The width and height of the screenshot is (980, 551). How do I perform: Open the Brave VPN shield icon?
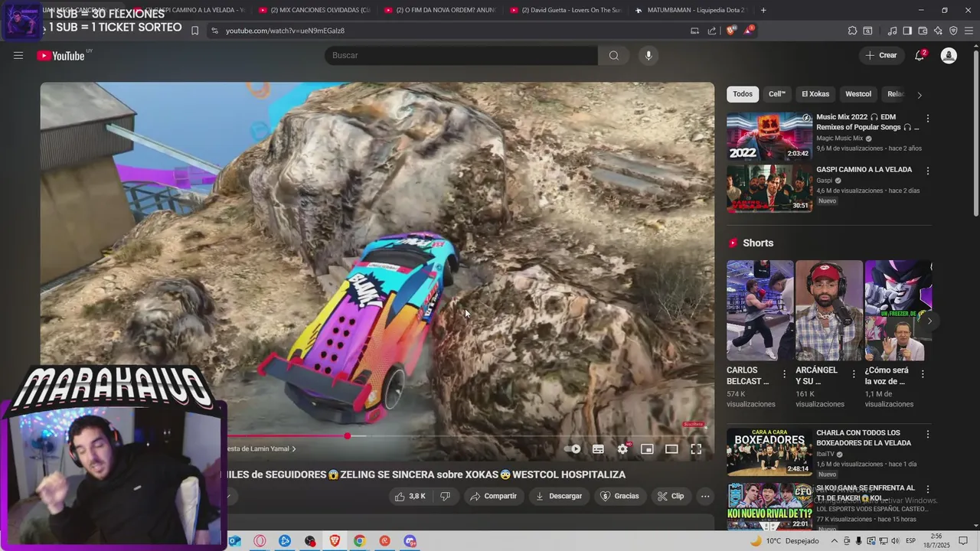[x=953, y=31]
